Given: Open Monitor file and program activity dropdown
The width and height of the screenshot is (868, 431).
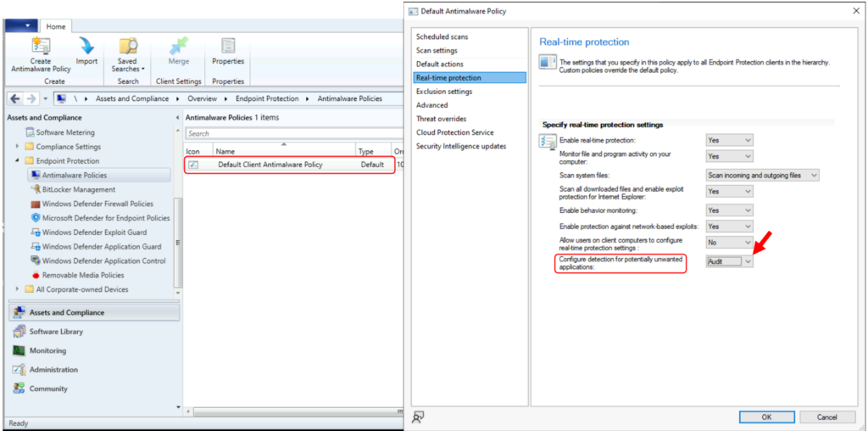Looking at the screenshot, I should [730, 156].
